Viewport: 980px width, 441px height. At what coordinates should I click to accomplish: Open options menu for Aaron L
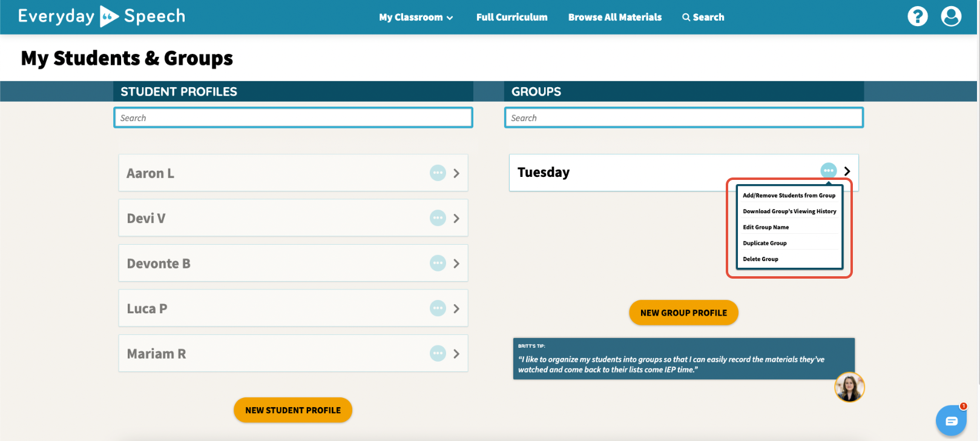[438, 173]
